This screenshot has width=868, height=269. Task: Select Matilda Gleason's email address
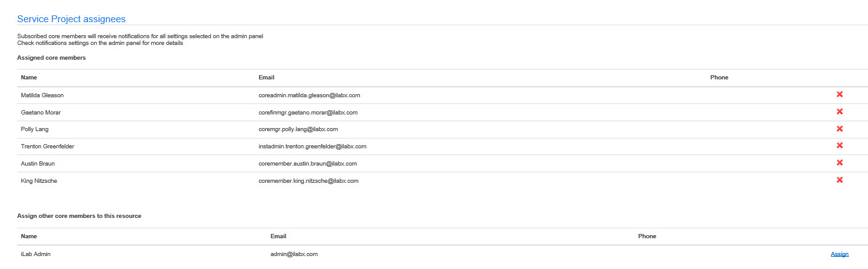pos(309,95)
